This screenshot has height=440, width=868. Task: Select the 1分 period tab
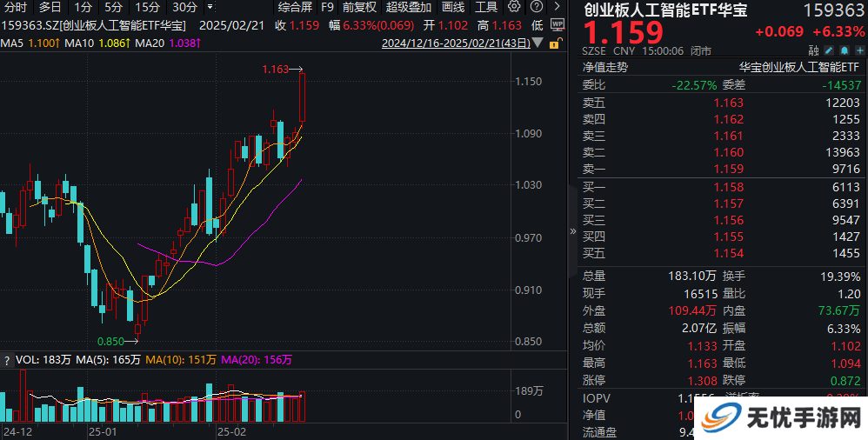83,7
